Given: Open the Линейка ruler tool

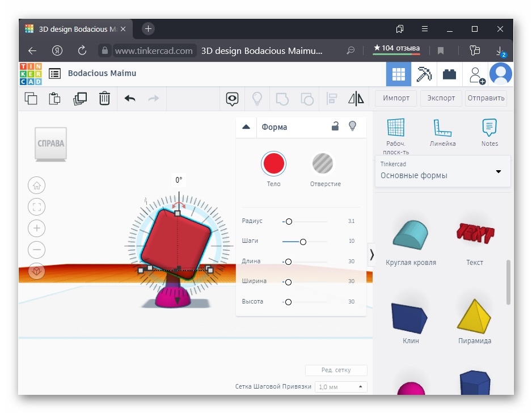Looking at the screenshot, I should 442,133.
